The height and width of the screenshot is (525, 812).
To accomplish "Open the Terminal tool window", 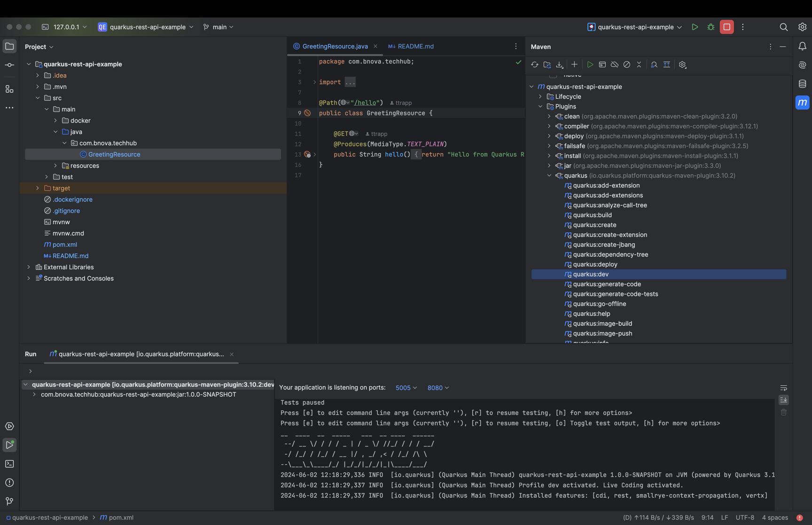I will click(9, 464).
